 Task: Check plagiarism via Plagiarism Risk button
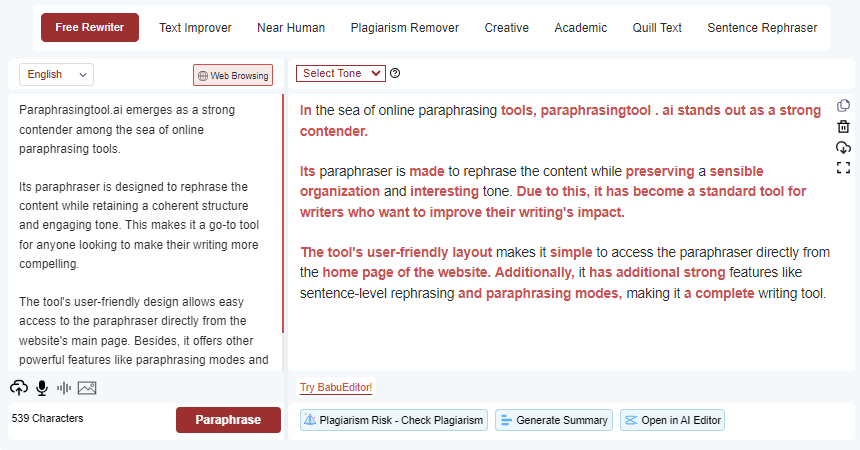point(394,420)
